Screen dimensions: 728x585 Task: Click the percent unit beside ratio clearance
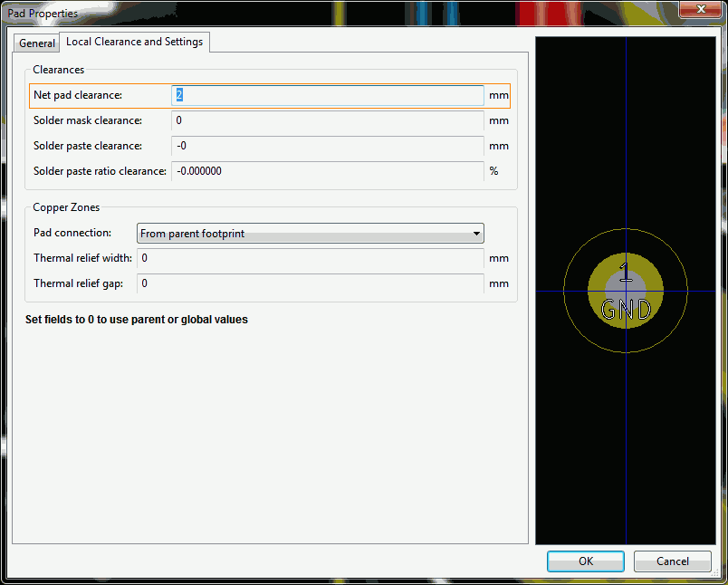[494, 171]
